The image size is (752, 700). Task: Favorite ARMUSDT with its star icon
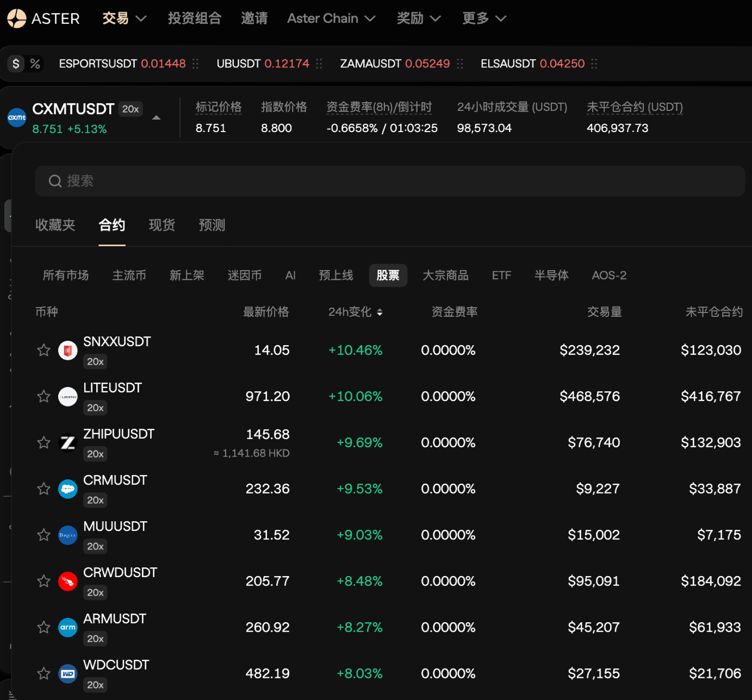coord(44,627)
